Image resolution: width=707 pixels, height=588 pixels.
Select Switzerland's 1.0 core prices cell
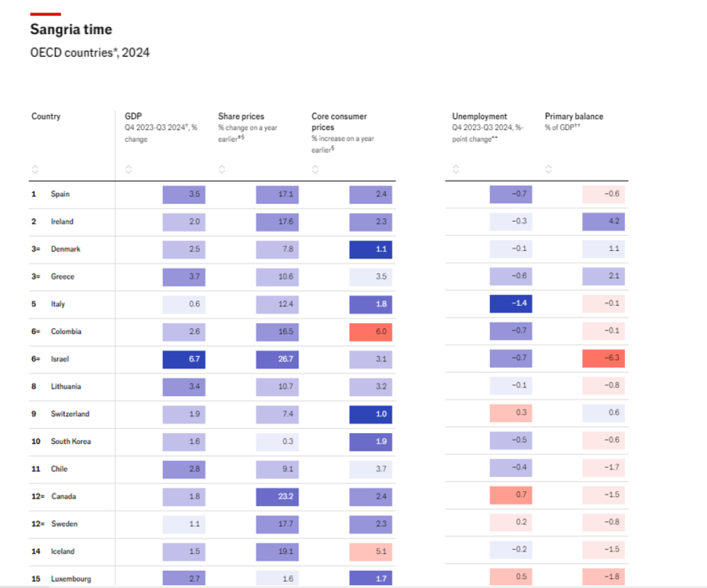click(371, 414)
